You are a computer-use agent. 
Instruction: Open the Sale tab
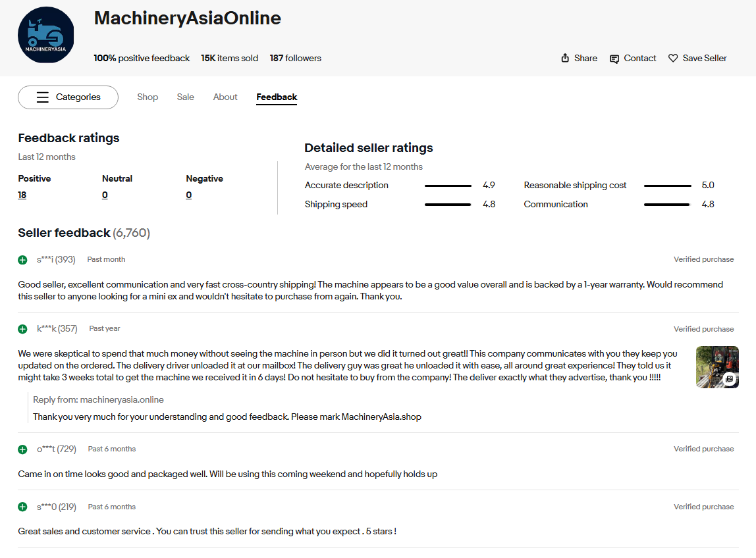coord(186,97)
